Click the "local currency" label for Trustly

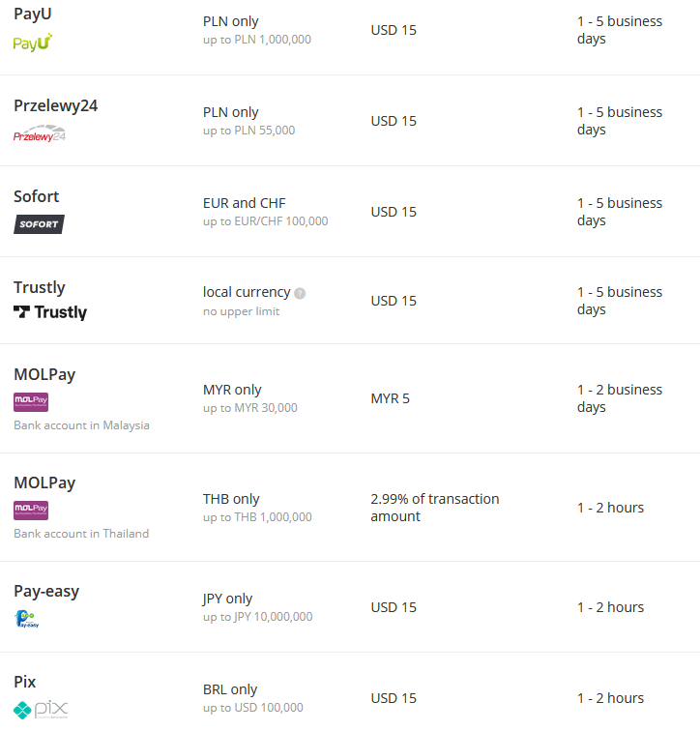click(x=247, y=292)
